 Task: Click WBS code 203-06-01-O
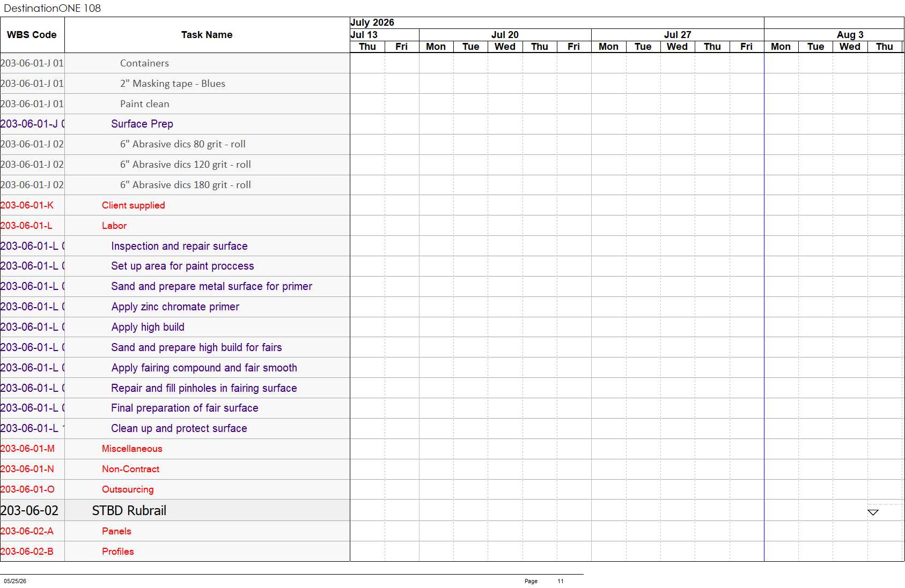pos(28,489)
